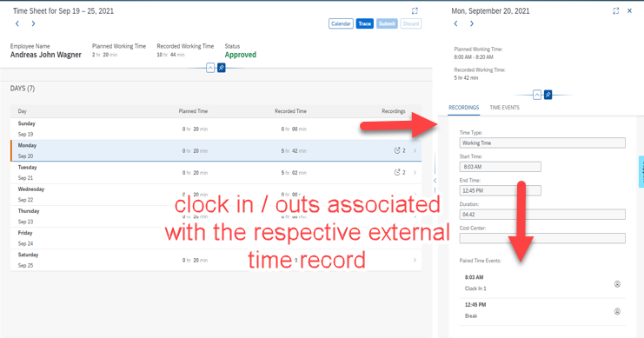Open Tuesday Sep 21 row details chevron
This screenshot has width=644, height=338.
point(415,173)
